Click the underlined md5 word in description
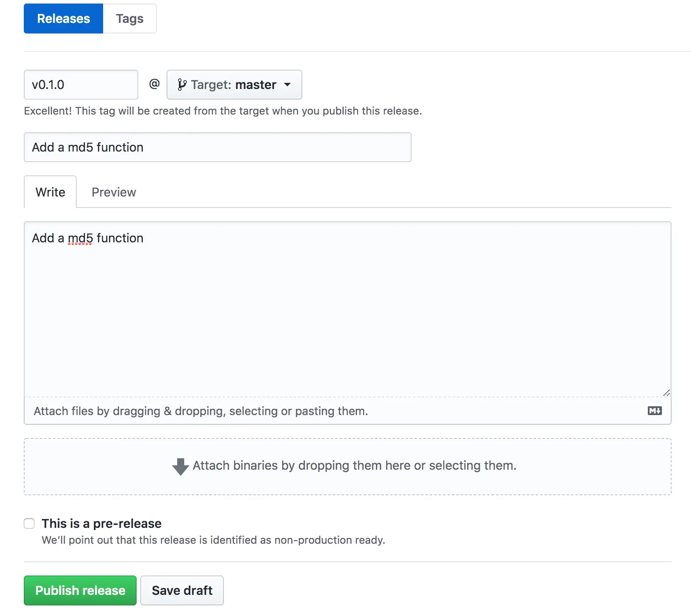 point(80,238)
